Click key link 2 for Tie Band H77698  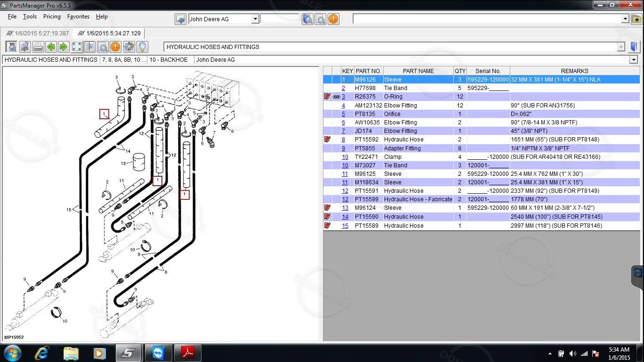click(343, 88)
